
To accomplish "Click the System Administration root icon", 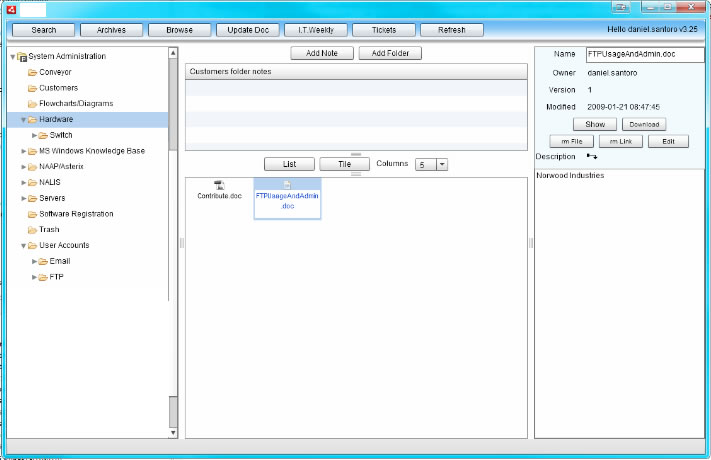I will (x=22, y=57).
